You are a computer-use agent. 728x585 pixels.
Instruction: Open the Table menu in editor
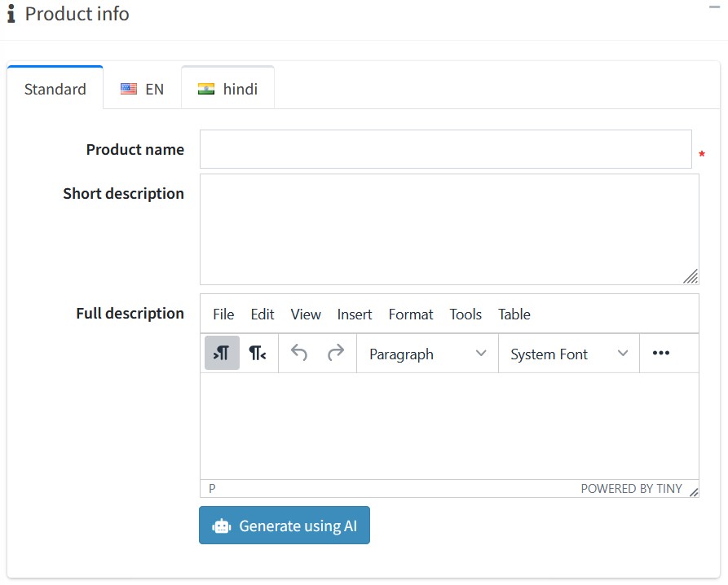click(514, 314)
